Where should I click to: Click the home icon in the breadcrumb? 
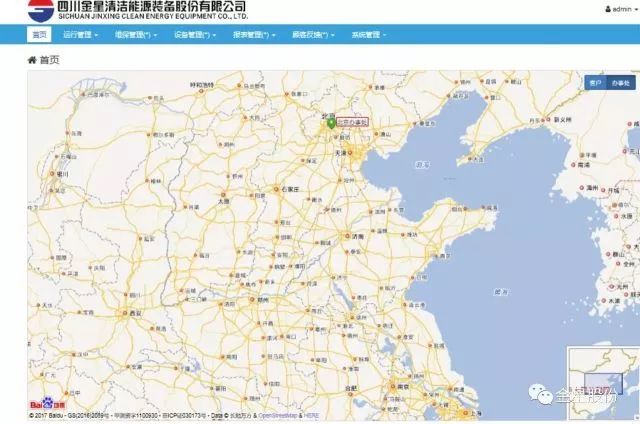(32, 60)
